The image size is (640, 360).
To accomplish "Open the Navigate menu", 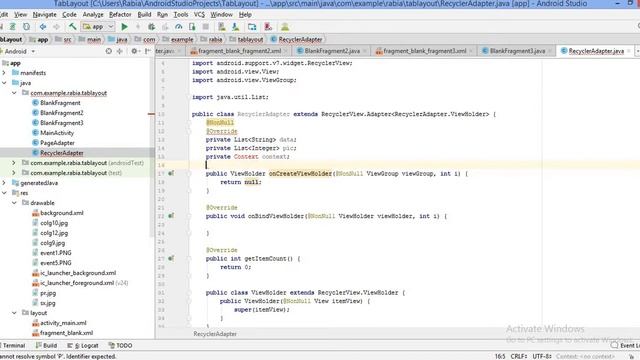I will click(44, 15).
